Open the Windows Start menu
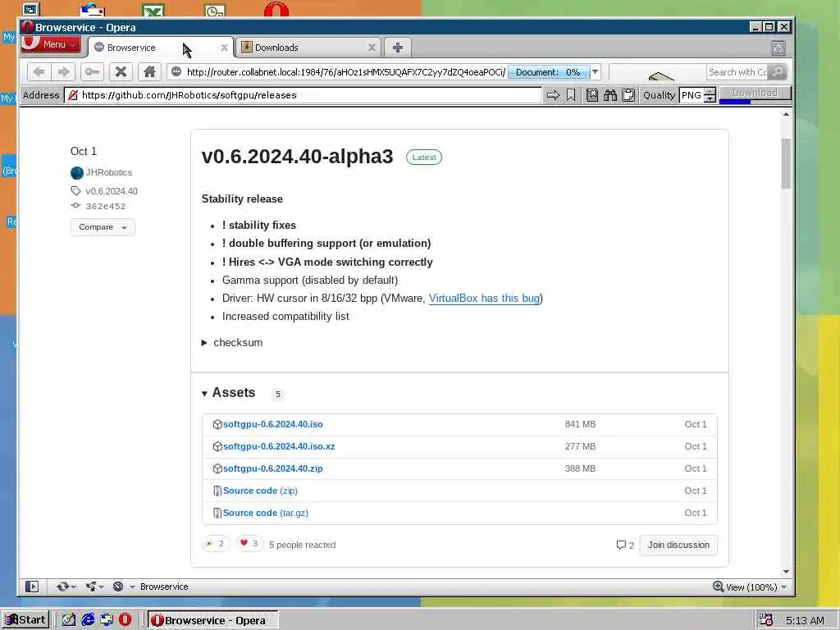Screen dimensions: 840x630 [25, 620]
